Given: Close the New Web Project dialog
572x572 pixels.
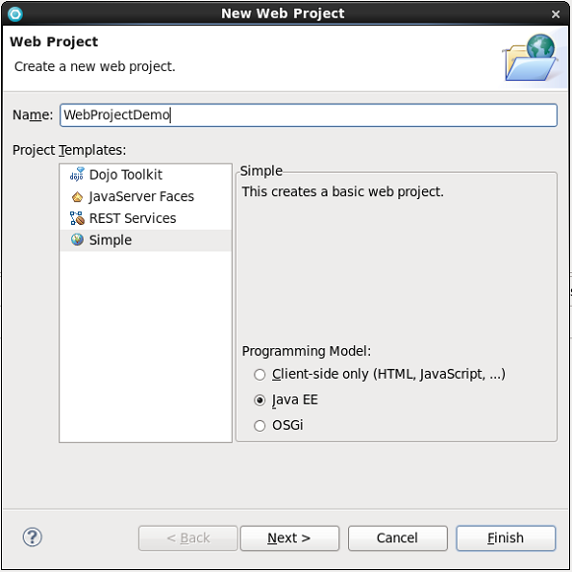Looking at the screenshot, I should 555,14.
